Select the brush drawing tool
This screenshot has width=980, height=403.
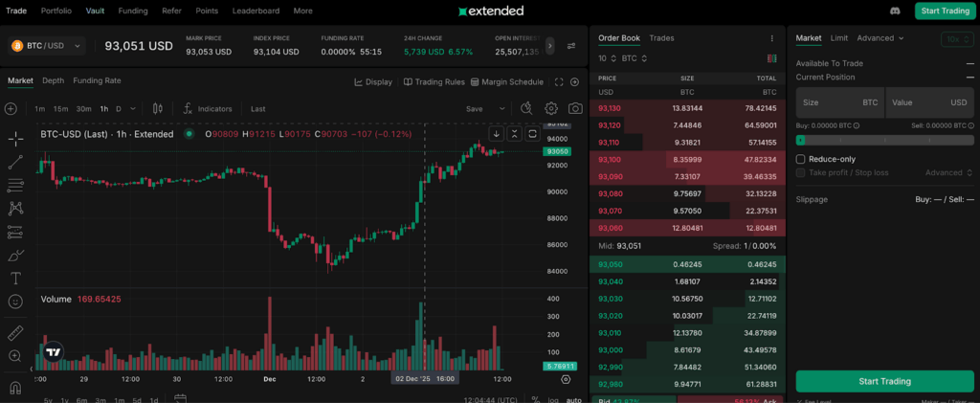15,255
